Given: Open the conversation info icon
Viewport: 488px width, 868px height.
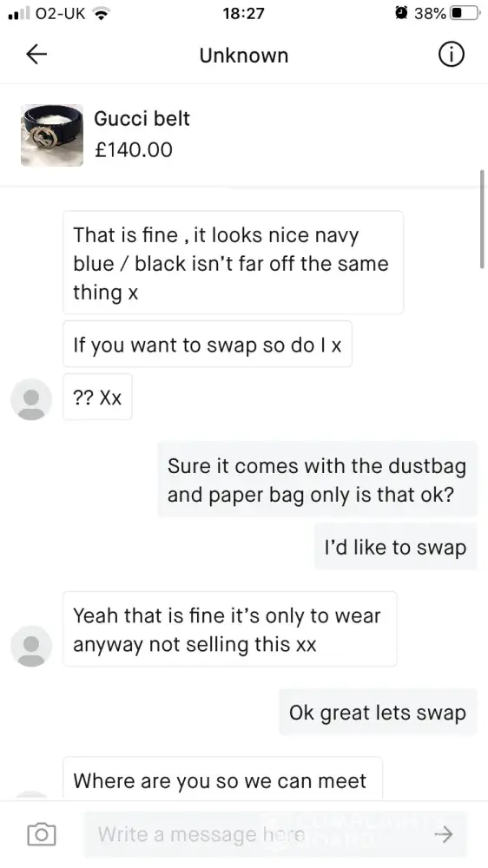Looking at the screenshot, I should (451, 55).
